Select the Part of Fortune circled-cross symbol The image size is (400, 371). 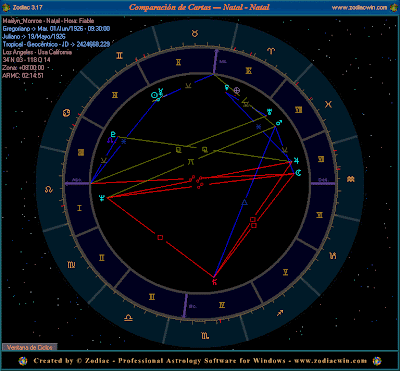[237, 90]
